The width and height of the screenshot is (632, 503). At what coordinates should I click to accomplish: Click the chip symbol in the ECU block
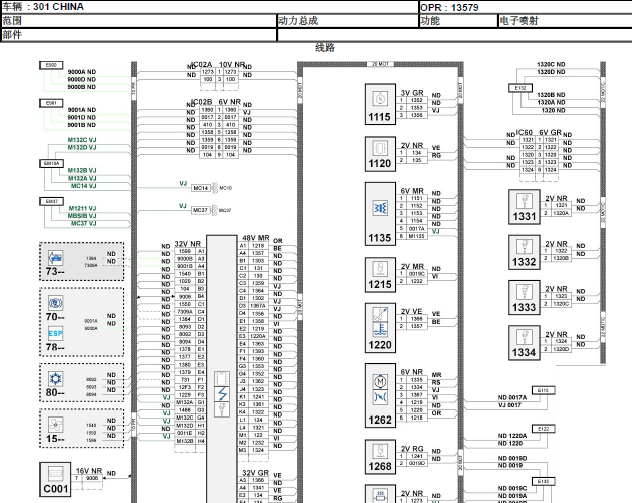point(222,379)
